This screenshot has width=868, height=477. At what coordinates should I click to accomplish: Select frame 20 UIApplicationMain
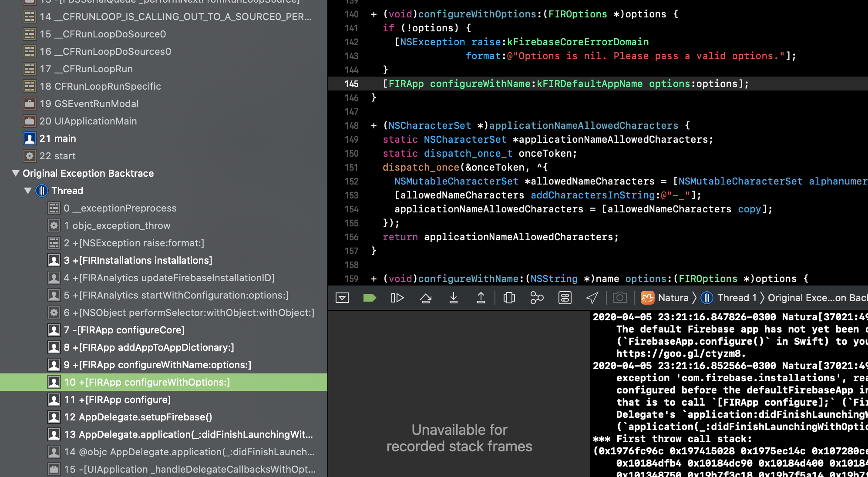164,121
